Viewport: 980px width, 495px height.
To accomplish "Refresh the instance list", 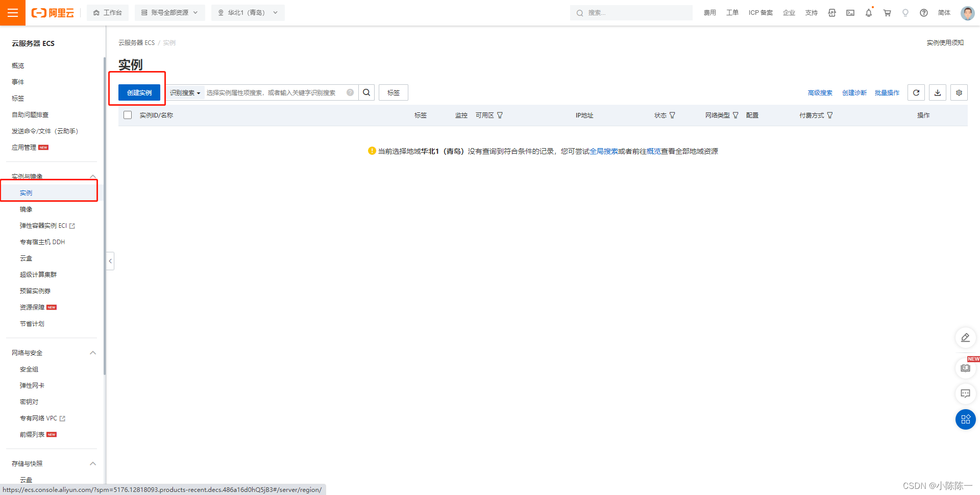I will click(x=916, y=92).
